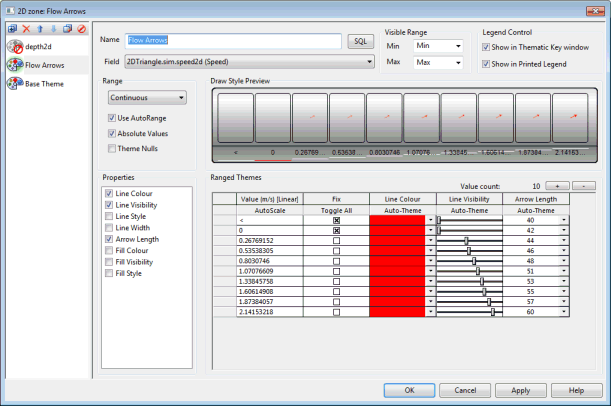Click the Value (m/s) [Linear] column header
611x406 pixels.
[270, 199]
